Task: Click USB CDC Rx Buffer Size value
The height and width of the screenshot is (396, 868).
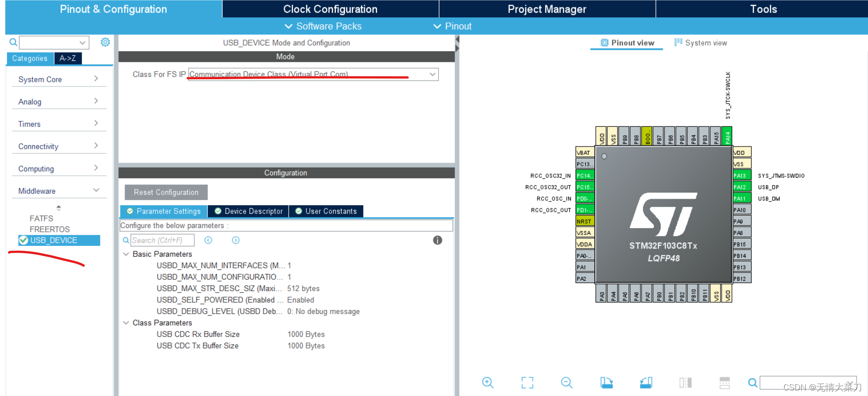Action: pyautogui.click(x=306, y=334)
